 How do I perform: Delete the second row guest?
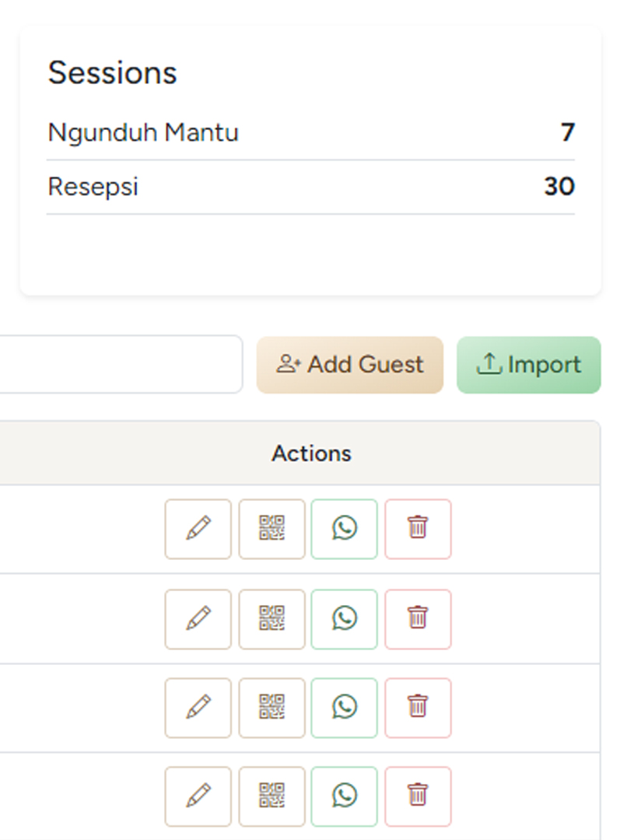(418, 619)
